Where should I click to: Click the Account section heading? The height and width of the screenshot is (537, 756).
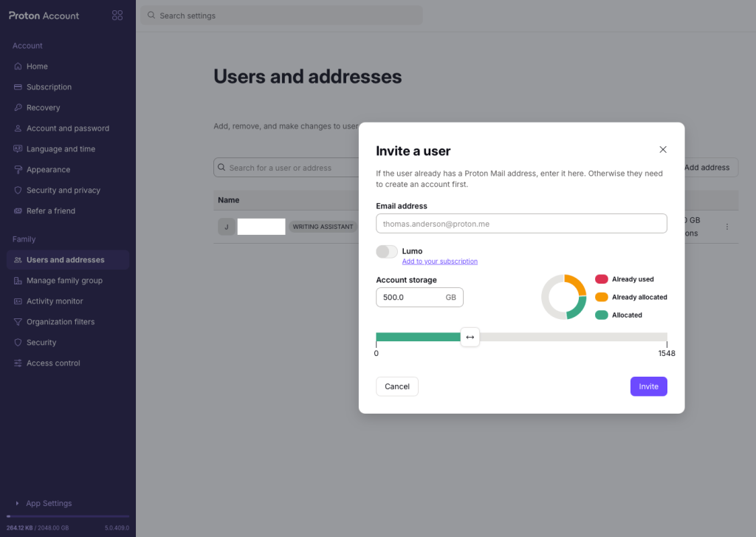[27, 45]
